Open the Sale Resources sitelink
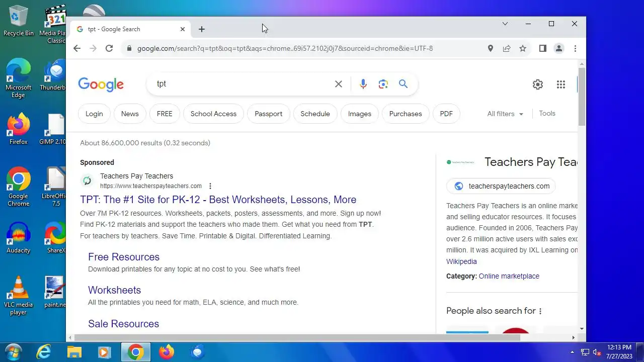644x362 pixels. 123,324
